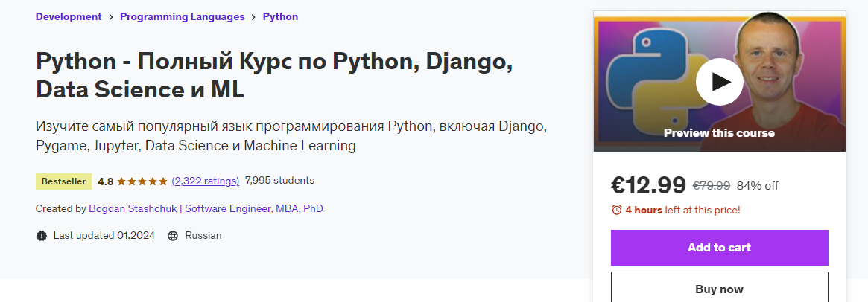Open instructor Bogdan Stashchuk's profile
The width and height of the screenshot is (868, 302).
pyautogui.click(x=206, y=209)
